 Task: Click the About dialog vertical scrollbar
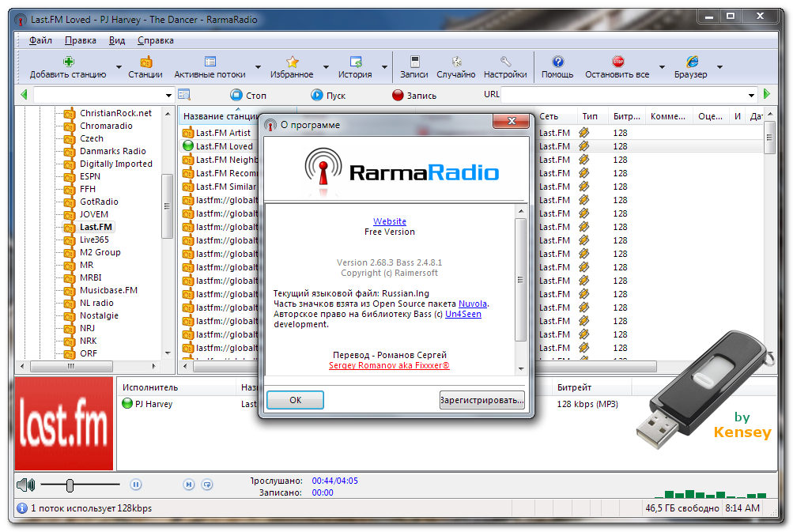pos(521,281)
